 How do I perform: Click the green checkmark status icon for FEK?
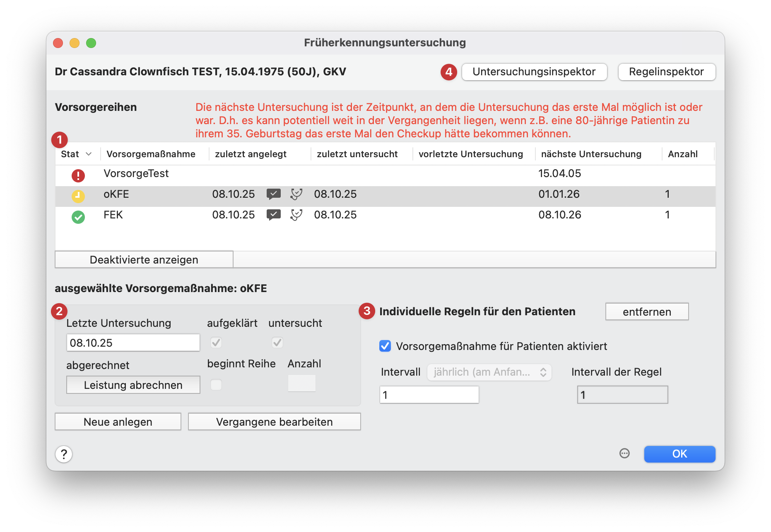click(78, 217)
